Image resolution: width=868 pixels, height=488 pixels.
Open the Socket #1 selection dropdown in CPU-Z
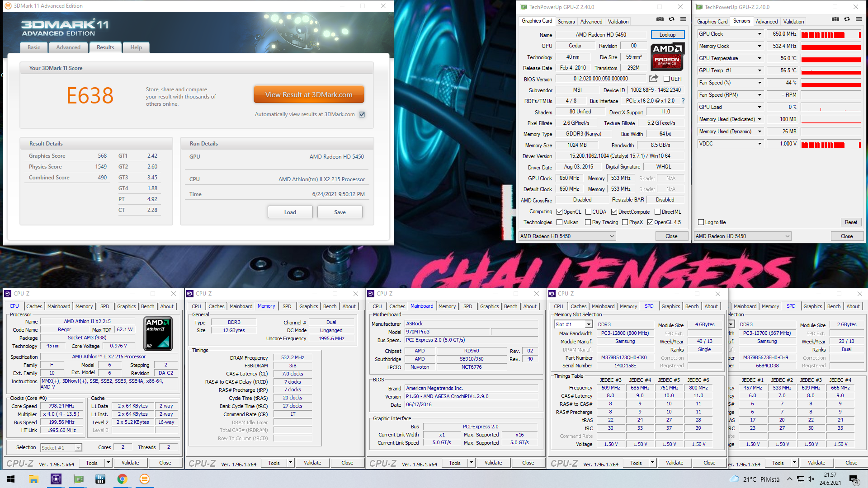pyautogui.click(x=61, y=447)
